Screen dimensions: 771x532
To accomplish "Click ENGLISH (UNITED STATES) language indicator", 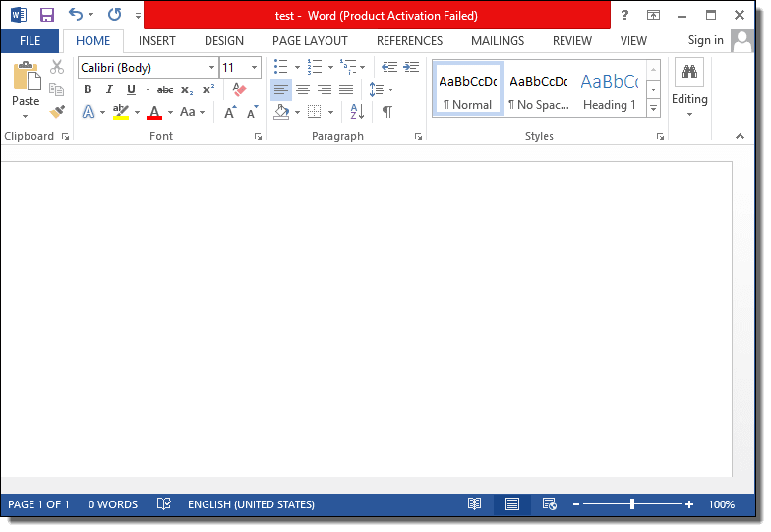I will pyautogui.click(x=251, y=504).
